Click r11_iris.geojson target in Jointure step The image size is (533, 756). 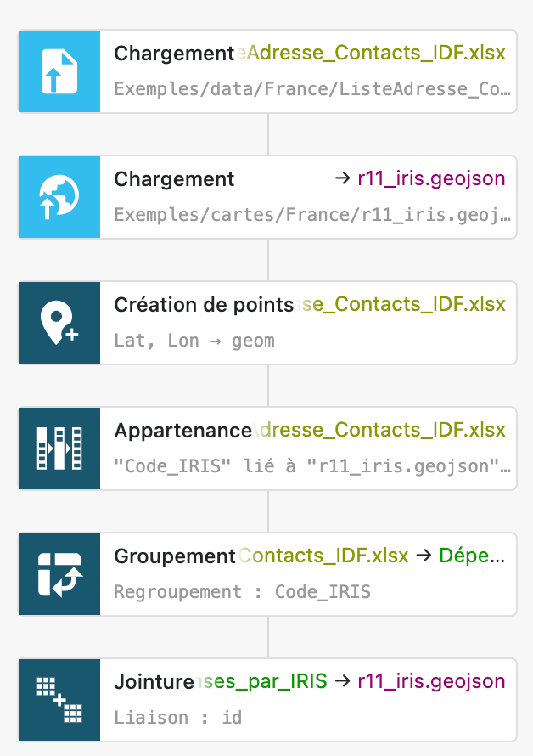coord(431,682)
